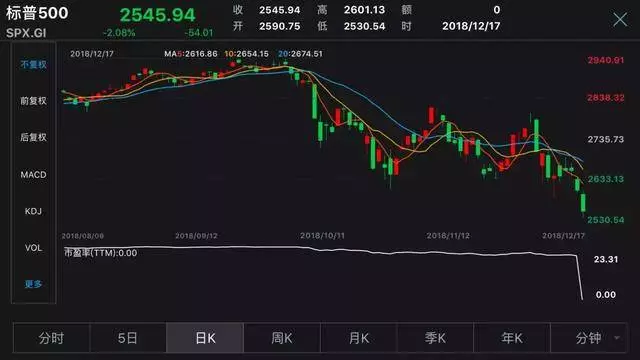Expand the 分钟 dropdown arrow
Screen dimensions: 640x360
click(617, 338)
